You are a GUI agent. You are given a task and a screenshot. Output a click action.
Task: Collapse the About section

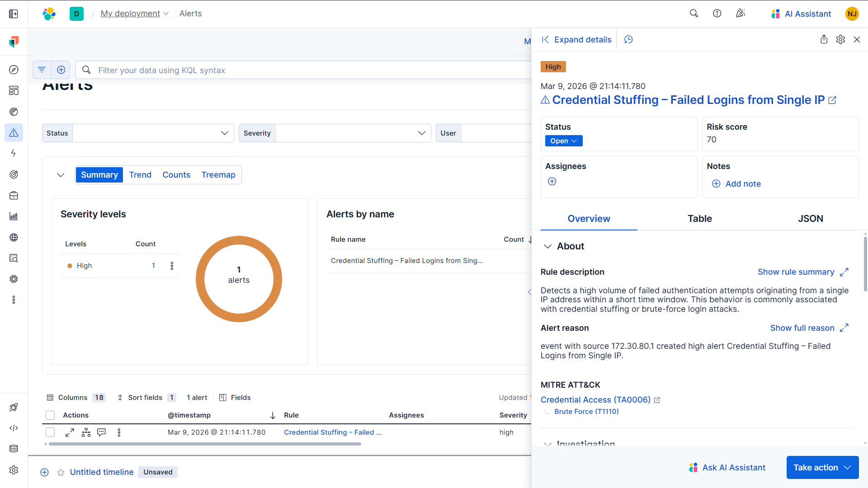[547, 246]
